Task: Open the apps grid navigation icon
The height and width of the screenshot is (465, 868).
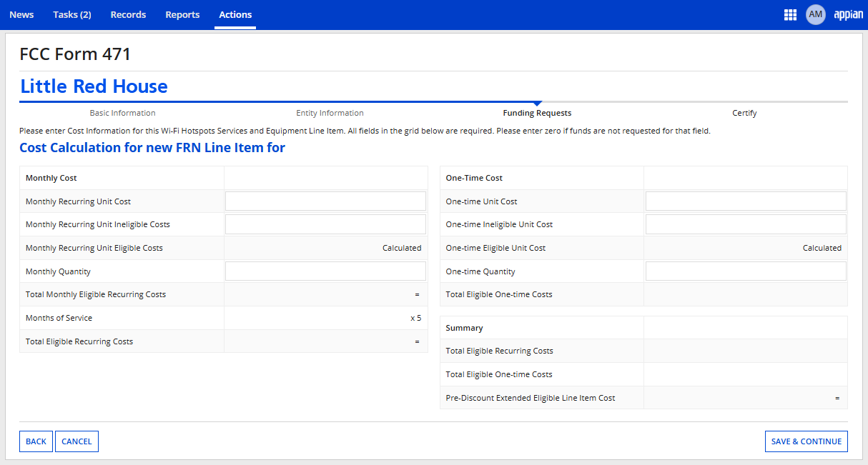Action: pyautogui.click(x=790, y=15)
